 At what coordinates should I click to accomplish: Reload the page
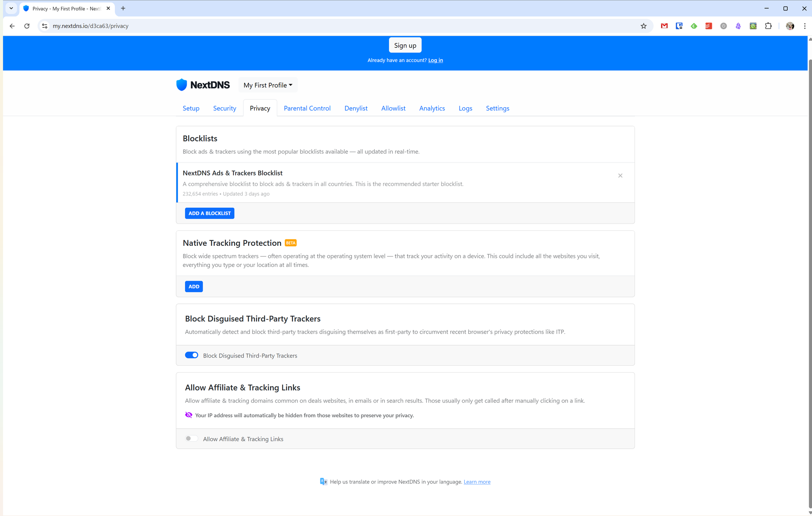coord(27,26)
